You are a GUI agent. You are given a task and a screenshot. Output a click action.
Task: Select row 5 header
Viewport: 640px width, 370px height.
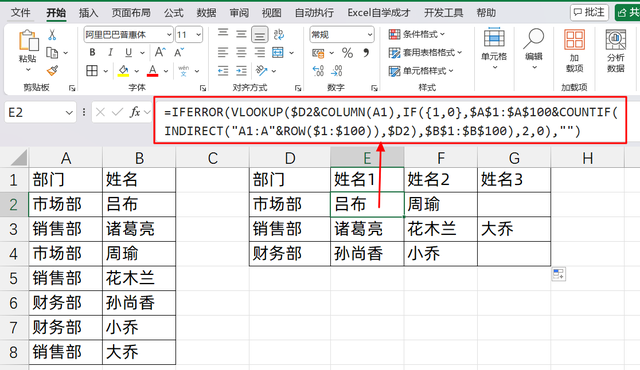[x=13, y=278]
